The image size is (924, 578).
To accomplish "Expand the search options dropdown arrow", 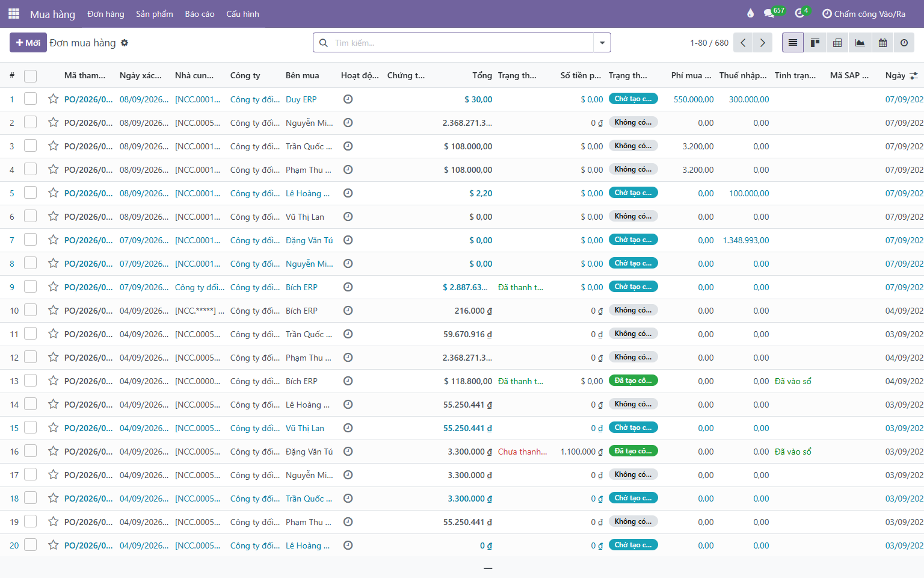I will click(602, 43).
